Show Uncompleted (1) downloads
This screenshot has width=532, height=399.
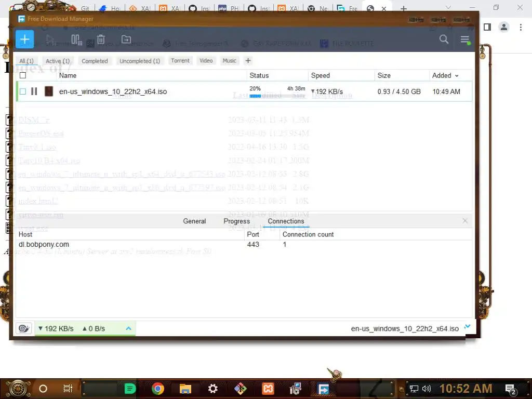click(140, 61)
